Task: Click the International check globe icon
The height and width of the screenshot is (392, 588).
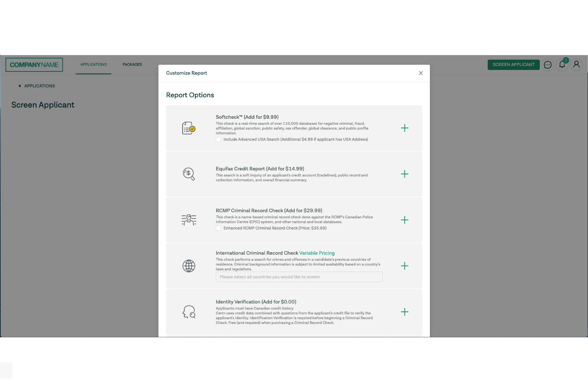Action: pos(189,266)
